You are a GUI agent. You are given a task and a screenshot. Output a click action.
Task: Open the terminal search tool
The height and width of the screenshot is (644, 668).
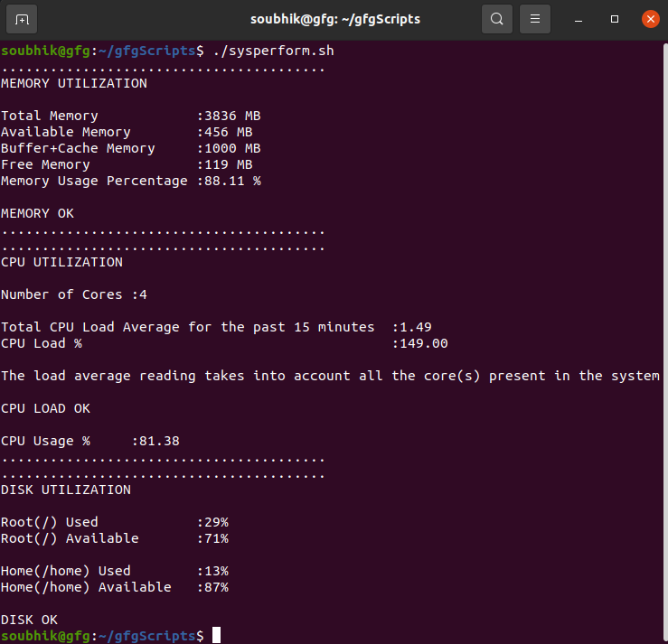click(497, 19)
